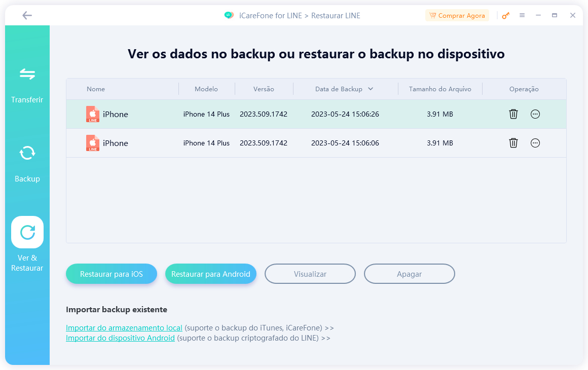
Task: Open the Restaurar LINE section in breadcrumb
Action: 336,15
